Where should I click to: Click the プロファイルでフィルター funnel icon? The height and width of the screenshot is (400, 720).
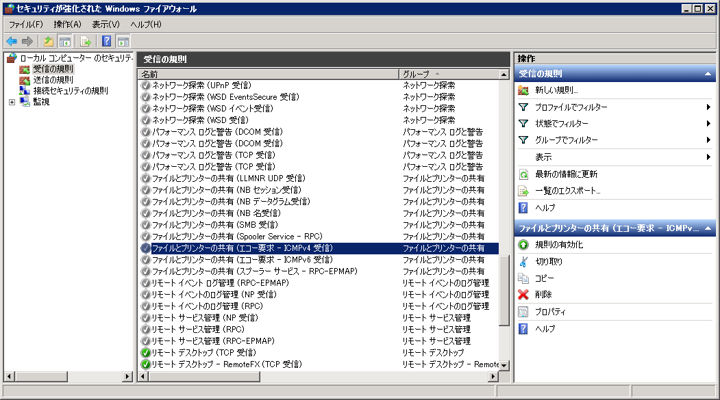pyautogui.click(x=523, y=107)
